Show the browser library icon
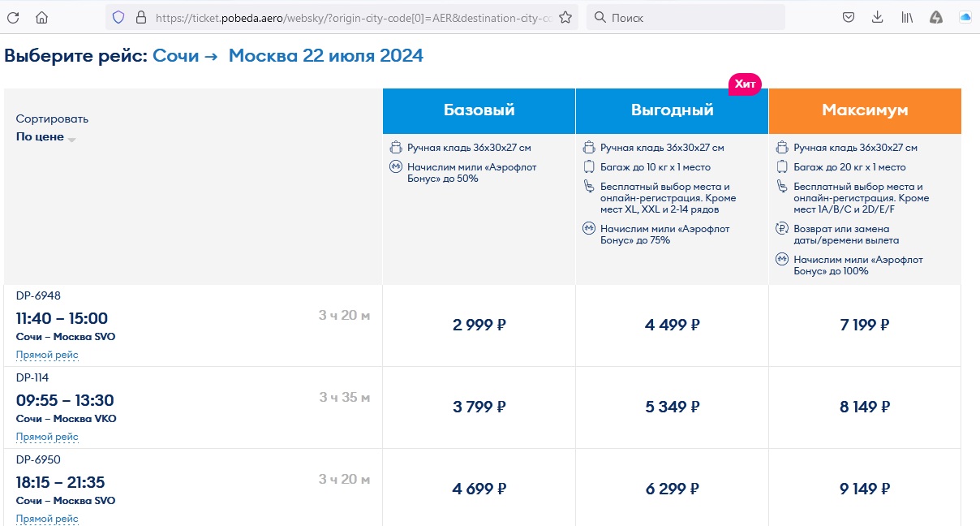The image size is (980, 526). [x=907, y=17]
